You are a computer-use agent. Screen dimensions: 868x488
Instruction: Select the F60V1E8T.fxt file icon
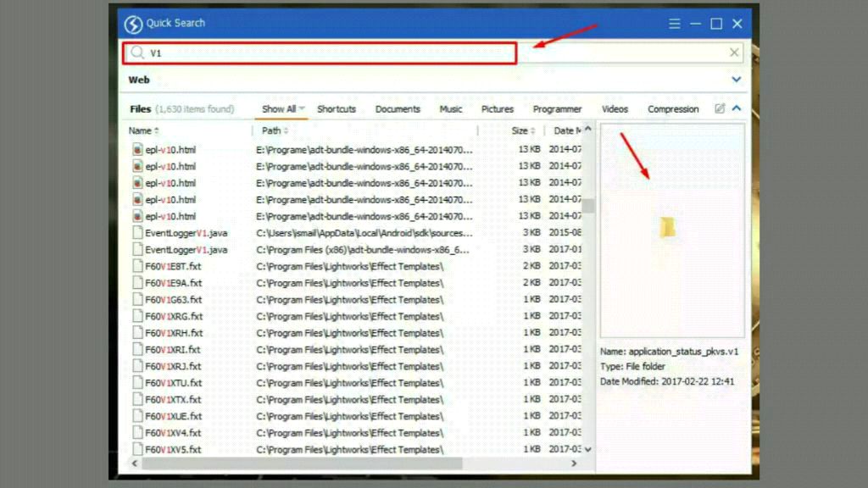138,266
